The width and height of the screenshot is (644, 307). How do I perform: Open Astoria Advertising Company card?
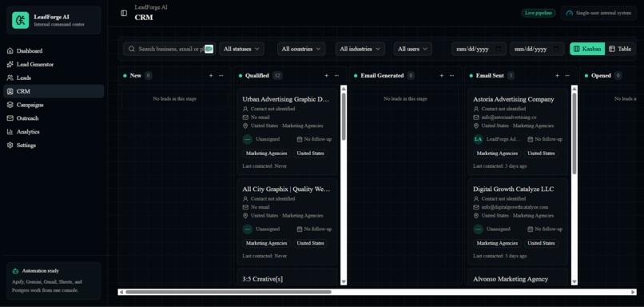(518, 132)
